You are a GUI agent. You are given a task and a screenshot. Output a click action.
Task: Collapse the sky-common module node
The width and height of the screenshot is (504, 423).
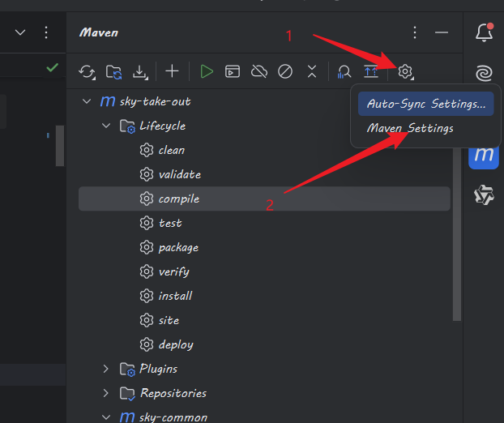click(106, 417)
